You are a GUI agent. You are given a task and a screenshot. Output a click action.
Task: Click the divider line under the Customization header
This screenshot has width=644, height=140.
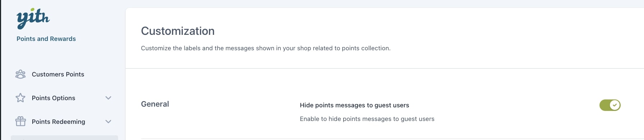point(384,68)
